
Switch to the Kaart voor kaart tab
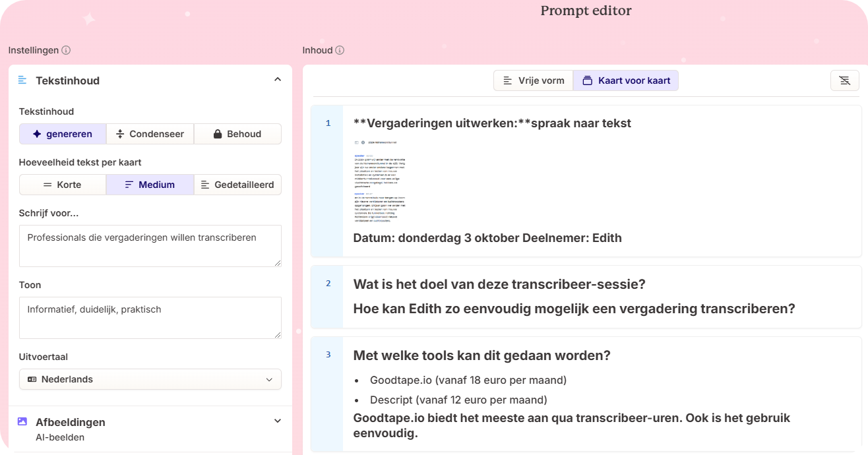click(626, 80)
